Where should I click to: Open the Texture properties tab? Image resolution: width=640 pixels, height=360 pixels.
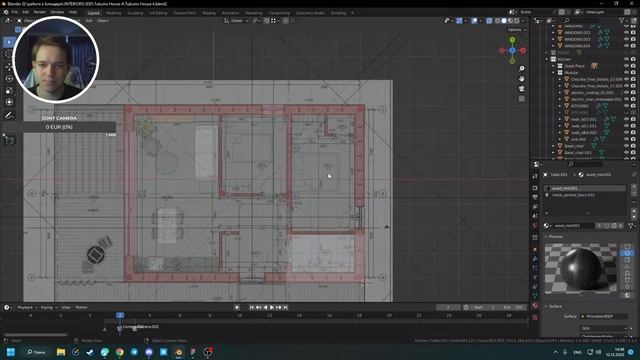click(x=535, y=317)
